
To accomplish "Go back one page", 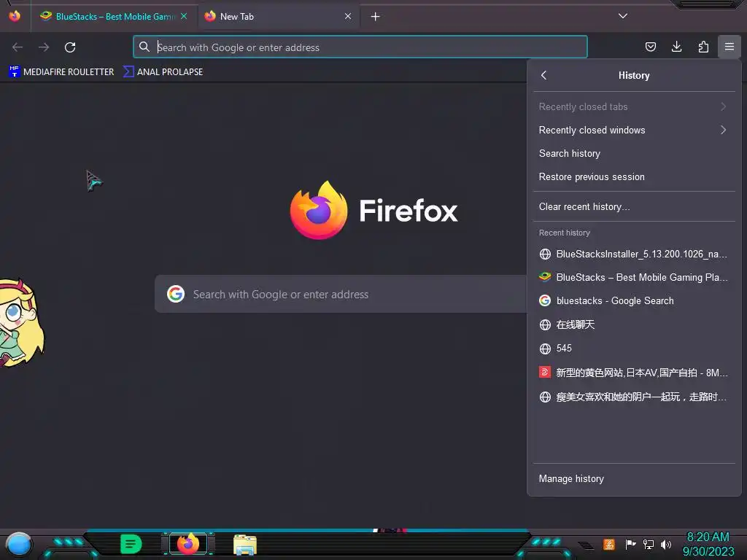I will click(18, 47).
